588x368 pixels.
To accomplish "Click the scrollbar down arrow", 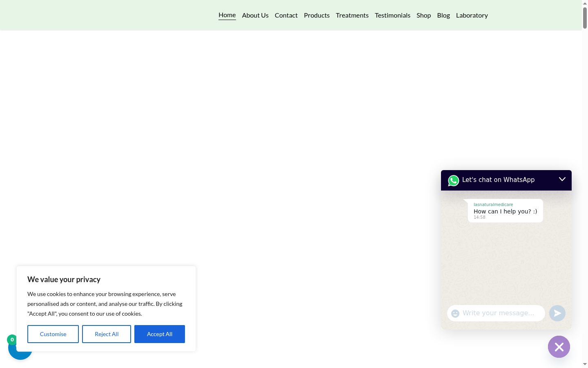I will point(585,364).
